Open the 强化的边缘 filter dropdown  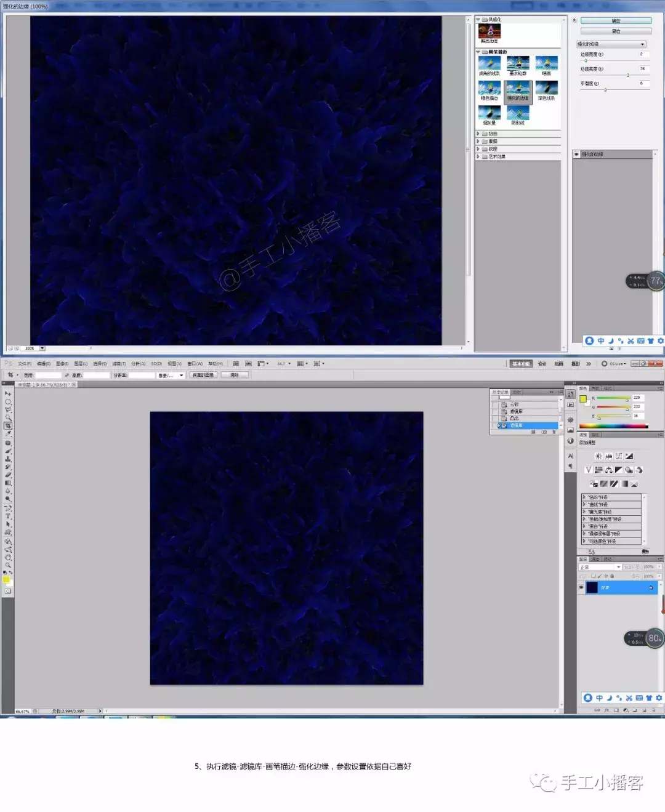611,44
